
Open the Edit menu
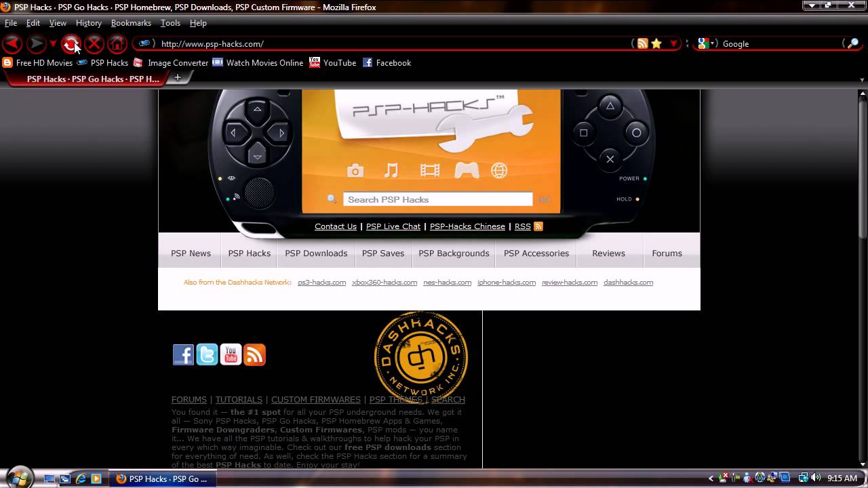[33, 22]
